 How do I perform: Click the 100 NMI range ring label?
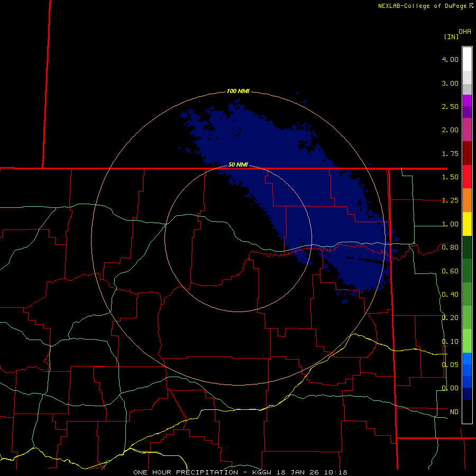(238, 91)
